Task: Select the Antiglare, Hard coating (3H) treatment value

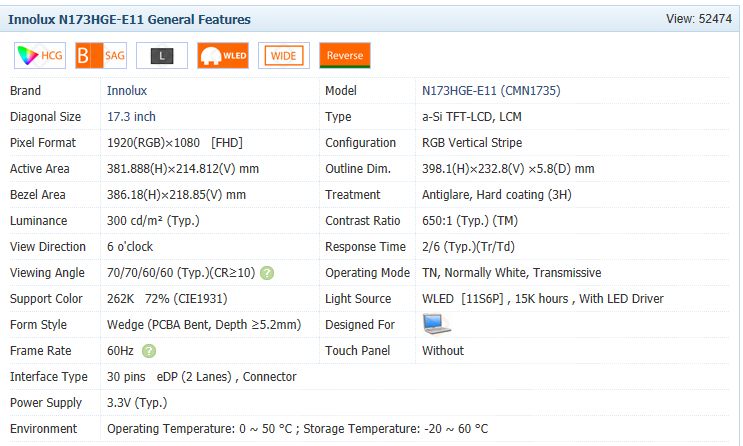Action: tap(497, 195)
